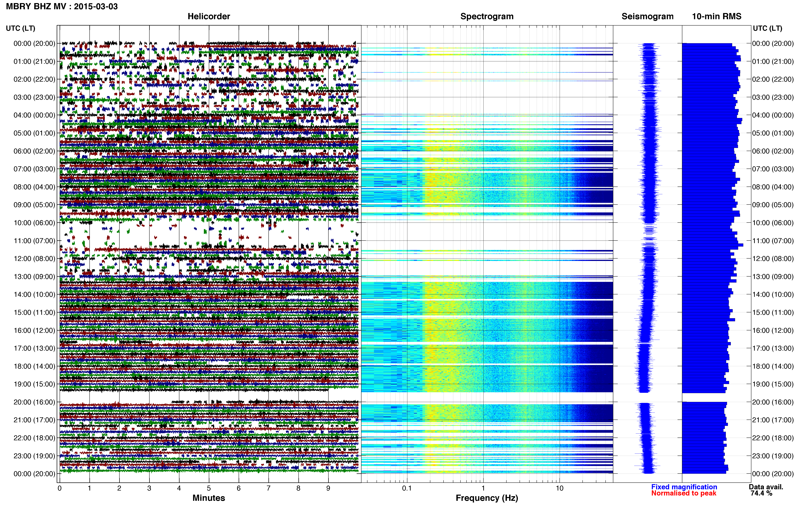Click left-axis time label 22:00 (18:00)
The width and height of the screenshot is (812, 508).
click(34, 438)
